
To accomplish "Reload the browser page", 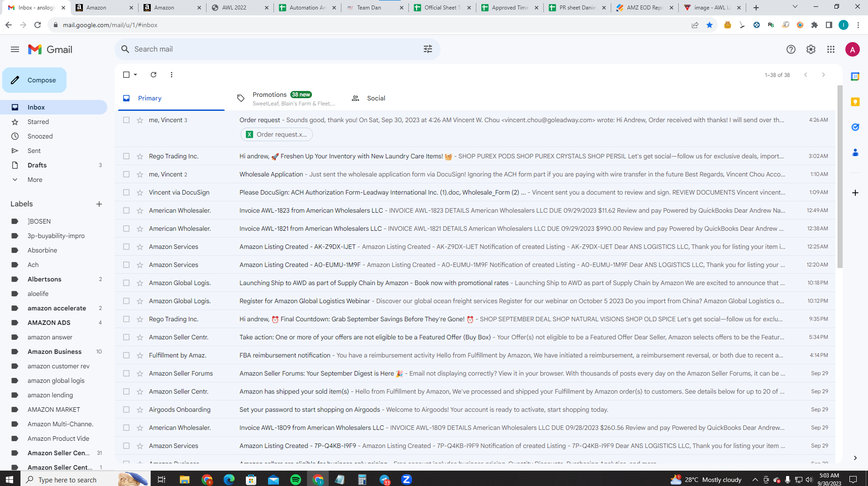I will [x=38, y=25].
